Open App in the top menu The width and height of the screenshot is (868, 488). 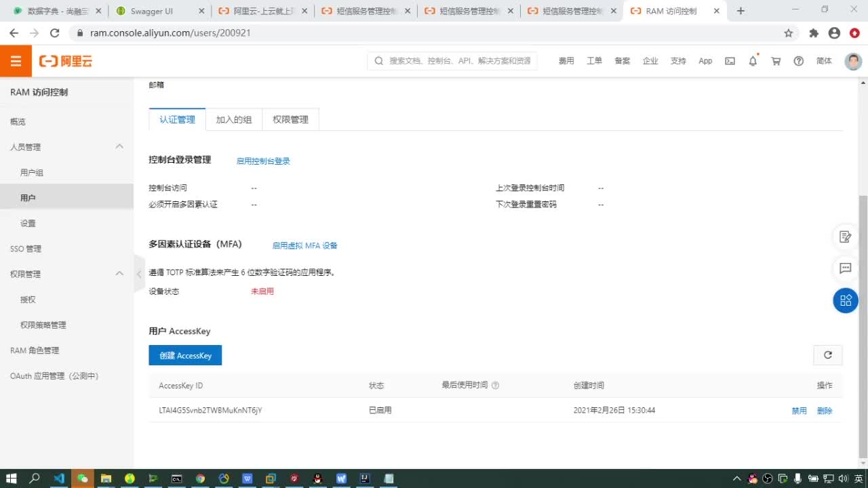[705, 61]
